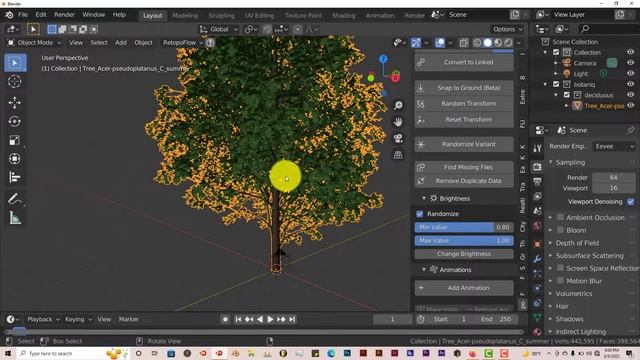The width and height of the screenshot is (640, 360).
Task: Open the Render properties tab icon
Action: pyautogui.click(x=537, y=167)
